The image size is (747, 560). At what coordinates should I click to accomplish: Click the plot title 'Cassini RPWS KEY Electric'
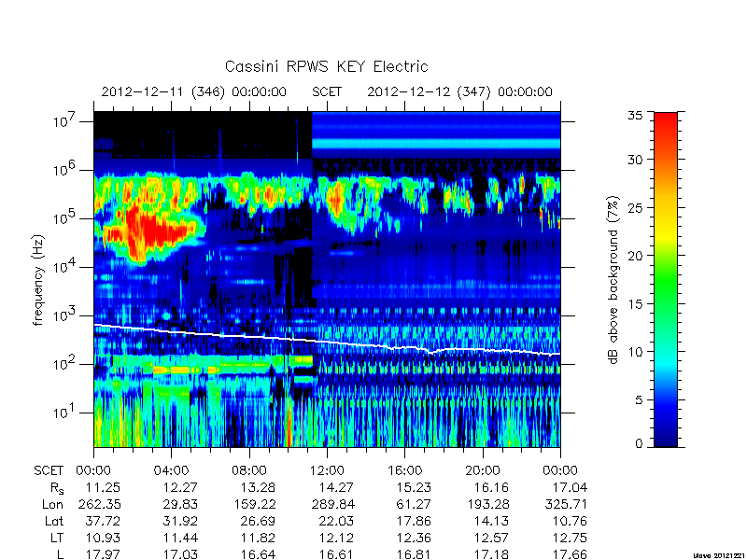tap(326, 66)
